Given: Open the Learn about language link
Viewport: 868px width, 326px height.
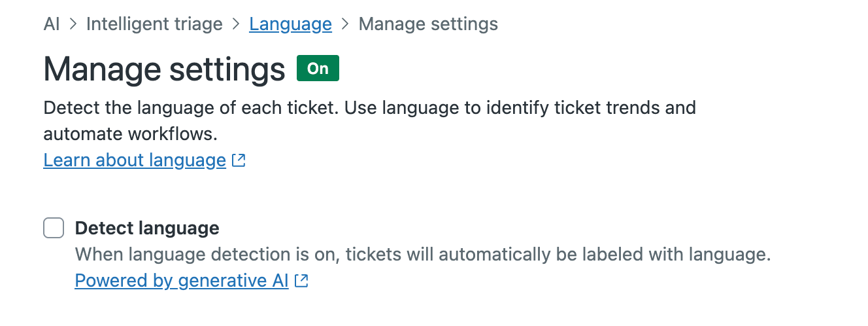Looking at the screenshot, I should point(135,160).
